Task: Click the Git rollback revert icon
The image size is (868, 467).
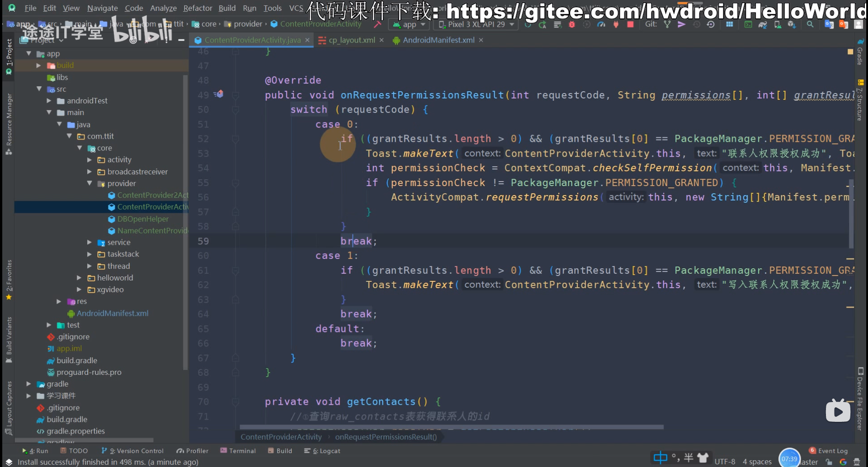Action: (711, 24)
